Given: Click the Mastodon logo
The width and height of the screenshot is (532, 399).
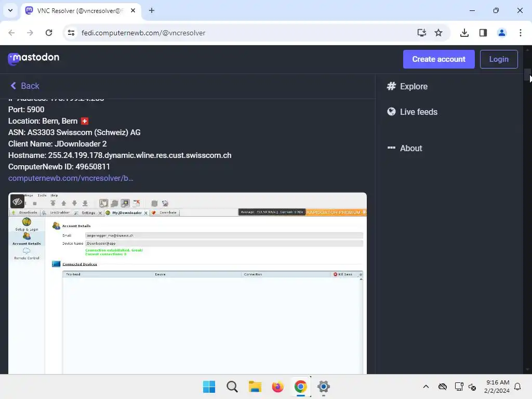Looking at the screenshot, I should click(x=34, y=58).
